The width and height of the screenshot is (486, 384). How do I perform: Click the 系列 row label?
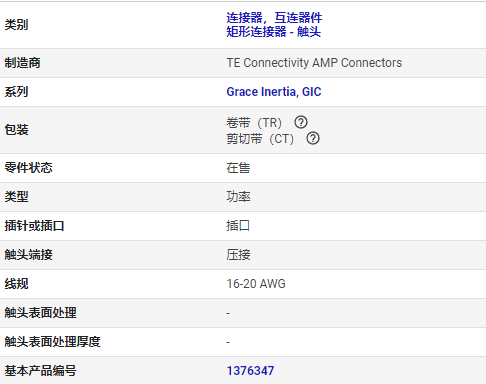coord(16,92)
